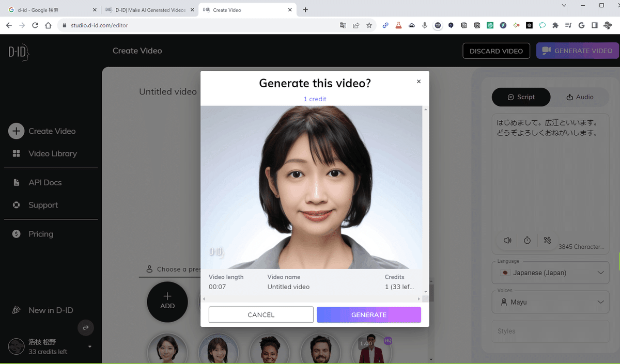Open Video Library in the sidebar

53,153
